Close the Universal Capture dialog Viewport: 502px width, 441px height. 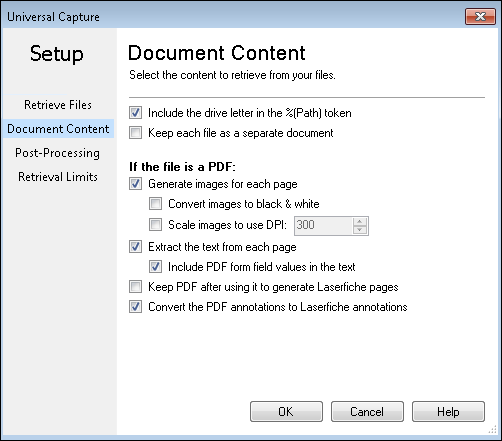tap(480, 16)
